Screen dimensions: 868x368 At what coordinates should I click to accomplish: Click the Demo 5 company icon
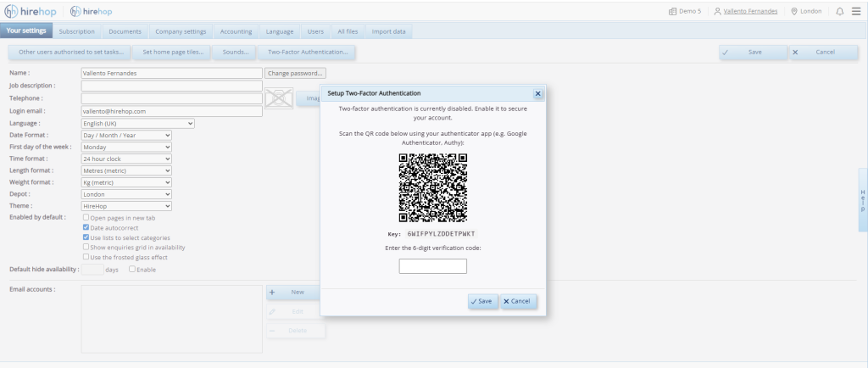672,11
